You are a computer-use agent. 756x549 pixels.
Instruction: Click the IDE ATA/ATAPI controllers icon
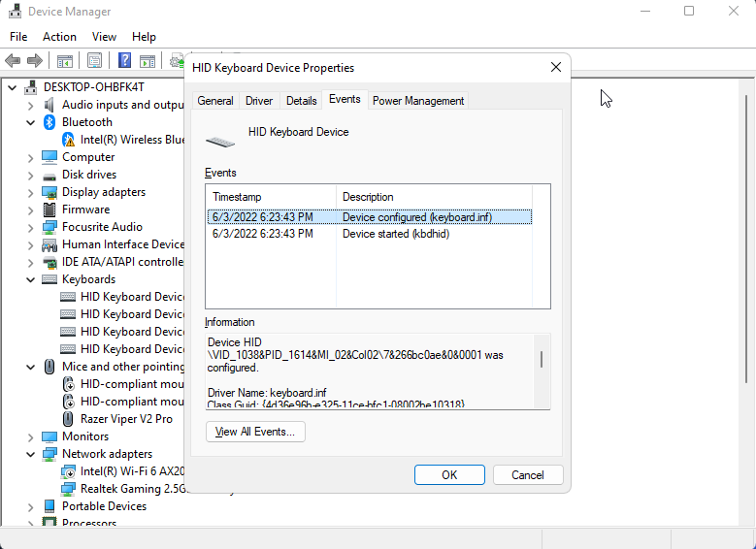(x=49, y=262)
